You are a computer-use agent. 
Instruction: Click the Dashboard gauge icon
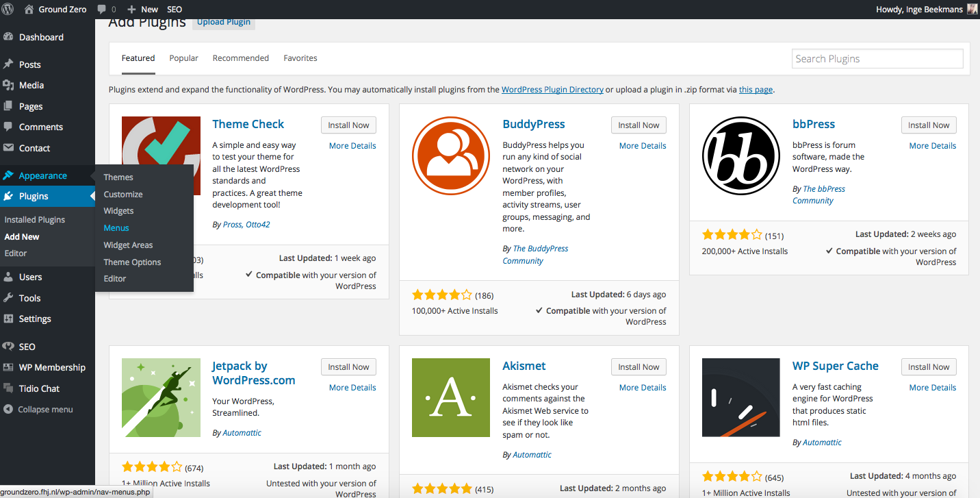[x=8, y=37]
